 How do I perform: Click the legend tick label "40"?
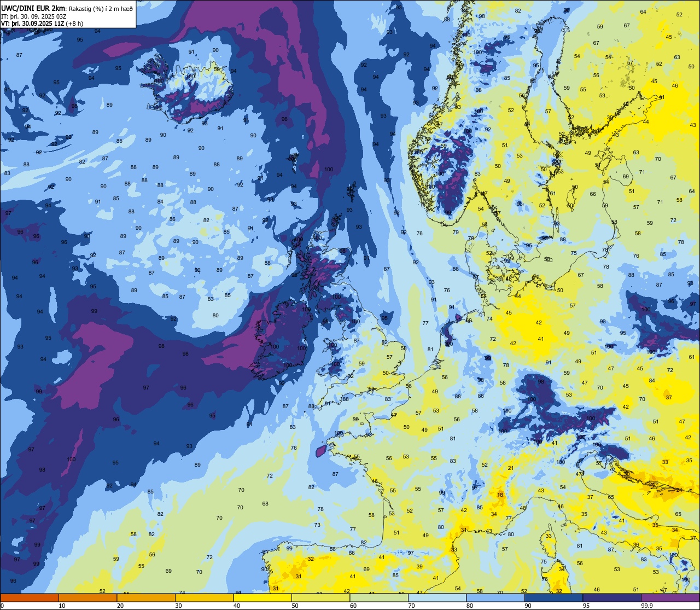237,606
